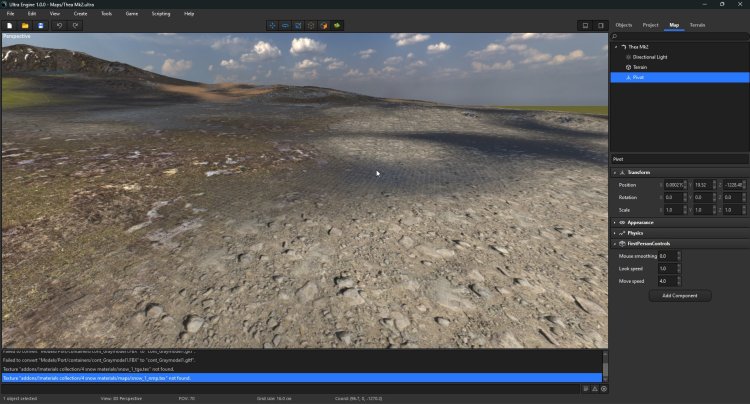Switch to the Terrain tab

coord(697,24)
